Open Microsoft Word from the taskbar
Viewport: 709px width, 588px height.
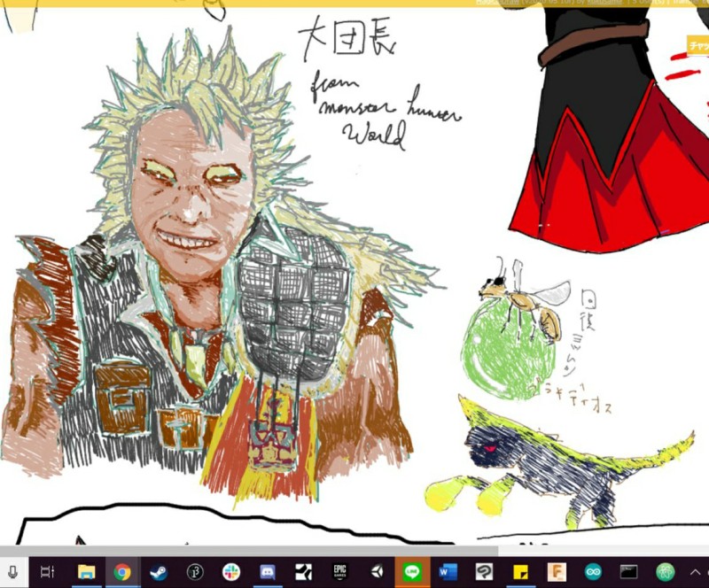[448, 572]
